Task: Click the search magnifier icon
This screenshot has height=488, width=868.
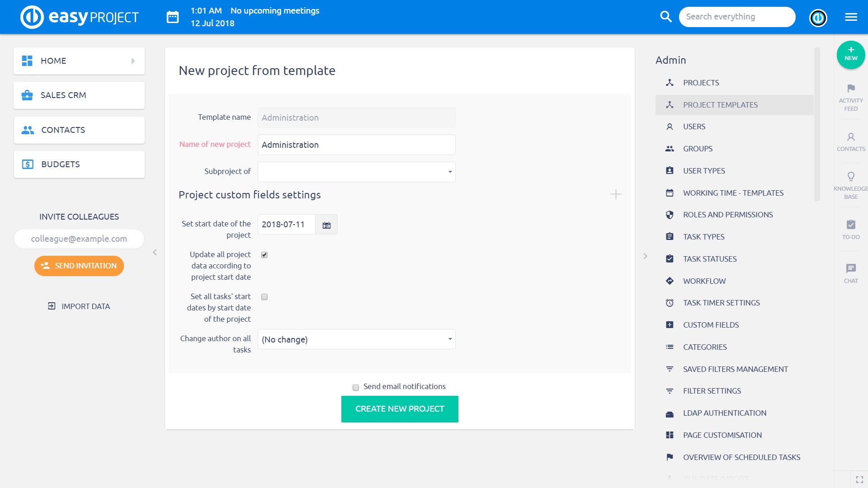Action: click(x=665, y=17)
